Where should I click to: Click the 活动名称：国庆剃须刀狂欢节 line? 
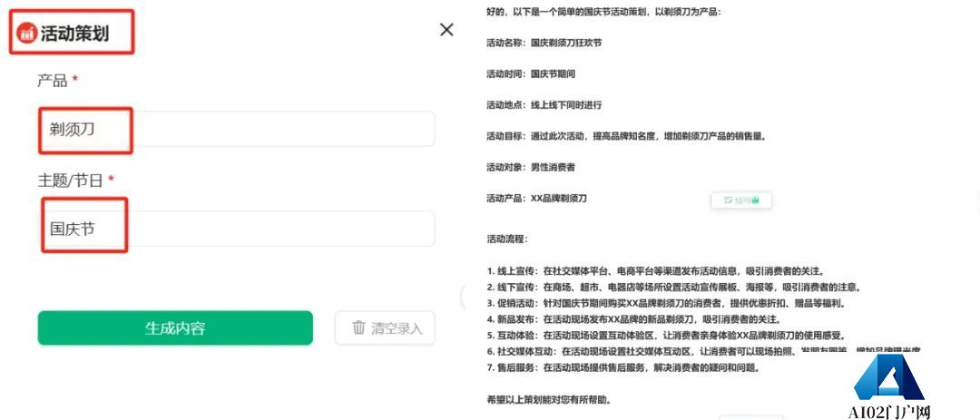pos(544,44)
